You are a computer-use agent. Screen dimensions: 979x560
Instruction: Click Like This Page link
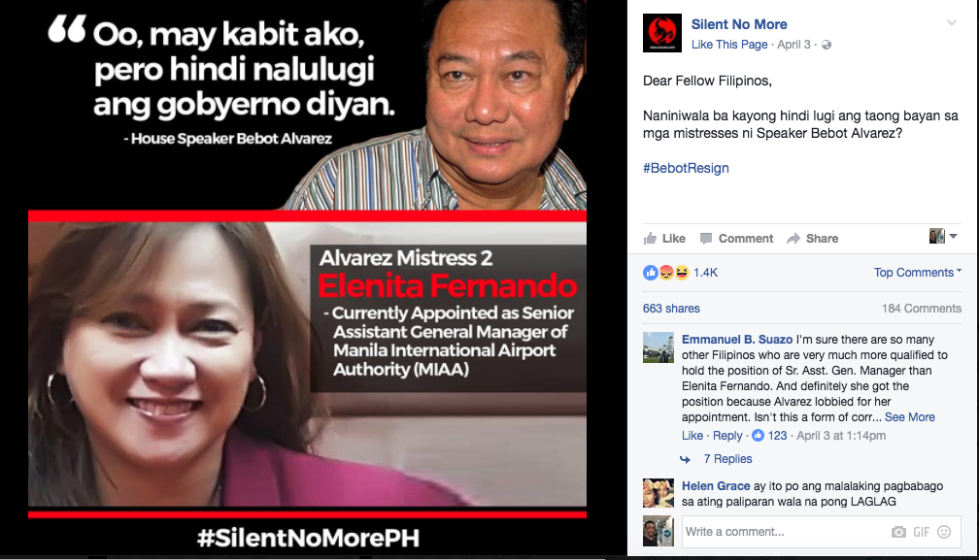coord(729,45)
